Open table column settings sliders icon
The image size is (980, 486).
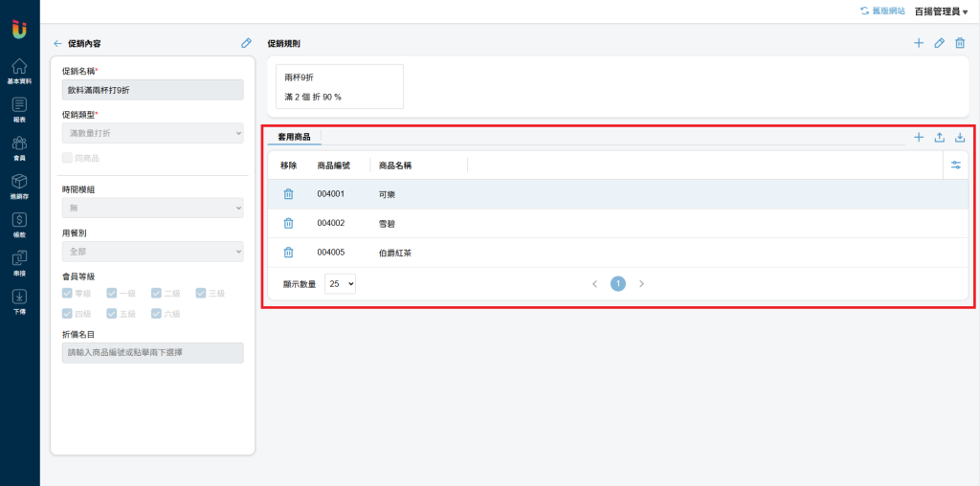pos(956,165)
